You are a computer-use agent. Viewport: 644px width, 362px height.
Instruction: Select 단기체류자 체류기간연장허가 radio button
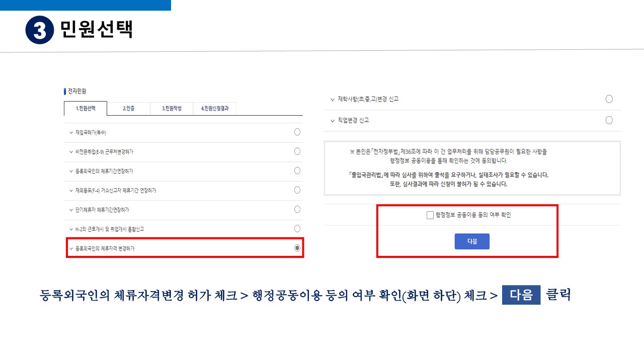coord(297,209)
